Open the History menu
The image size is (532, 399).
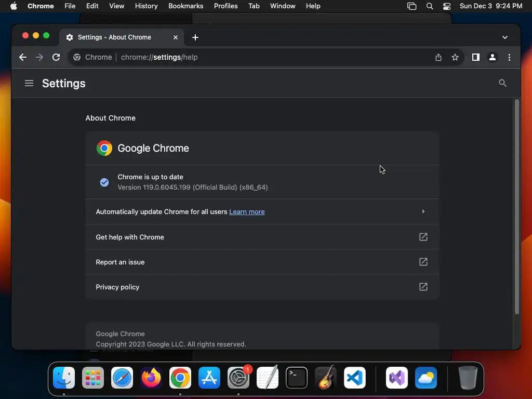[146, 6]
